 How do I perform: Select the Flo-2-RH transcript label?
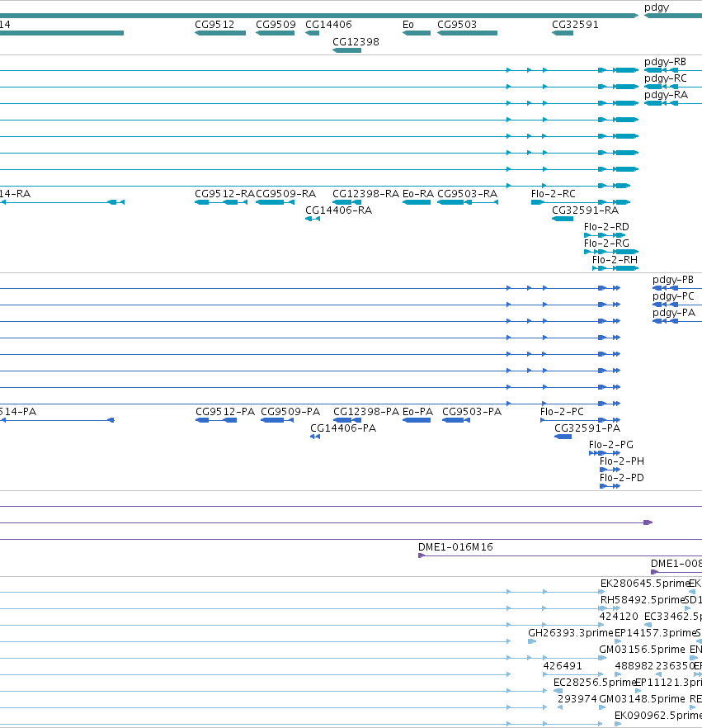(x=615, y=260)
